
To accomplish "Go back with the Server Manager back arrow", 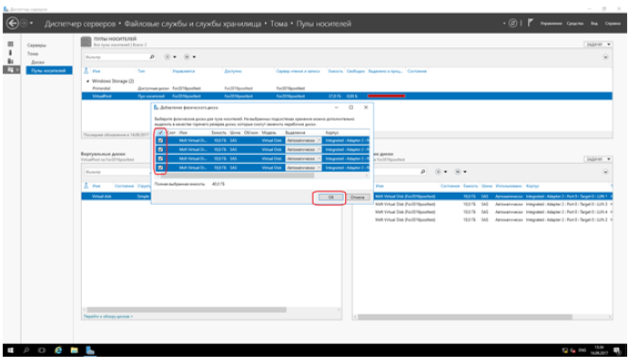I will point(13,24).
